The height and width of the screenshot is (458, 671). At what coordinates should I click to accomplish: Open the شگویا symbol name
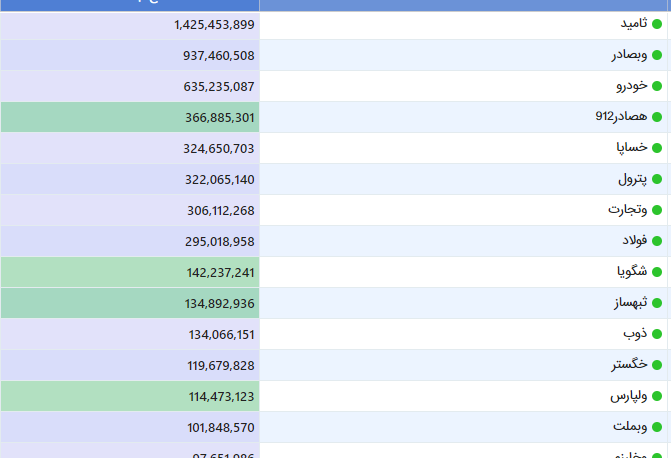pyautogui.click(x=632, y=271)
